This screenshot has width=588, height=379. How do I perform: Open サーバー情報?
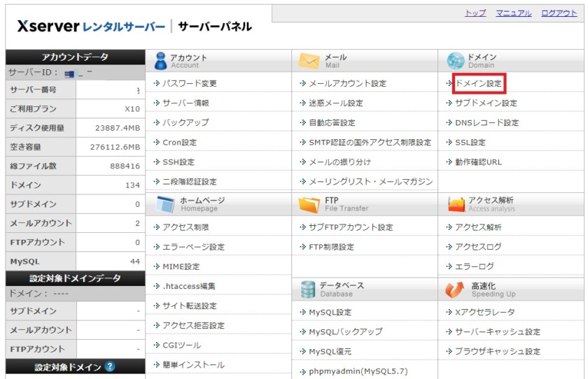tap(185, 103)
